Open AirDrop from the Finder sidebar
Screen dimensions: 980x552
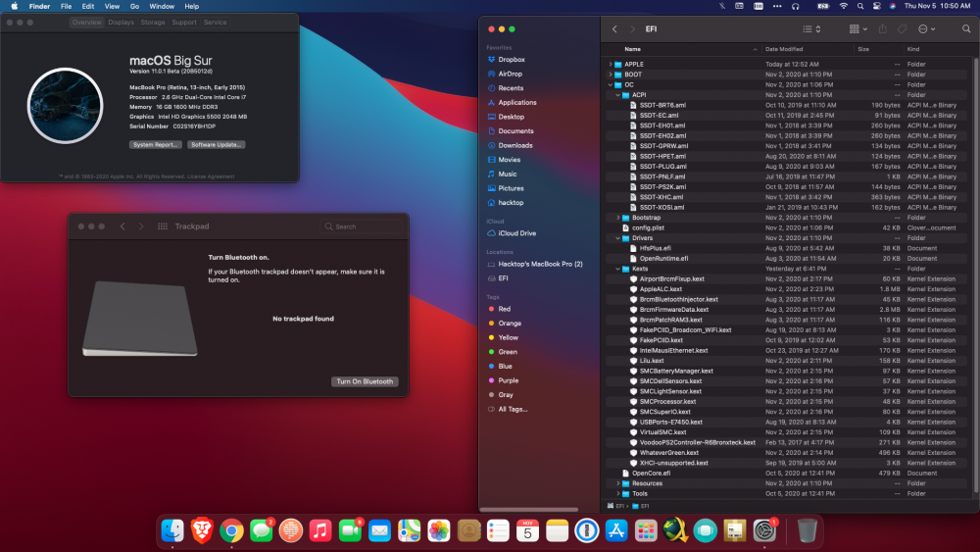pyautogui.click(x=510, y=74)
